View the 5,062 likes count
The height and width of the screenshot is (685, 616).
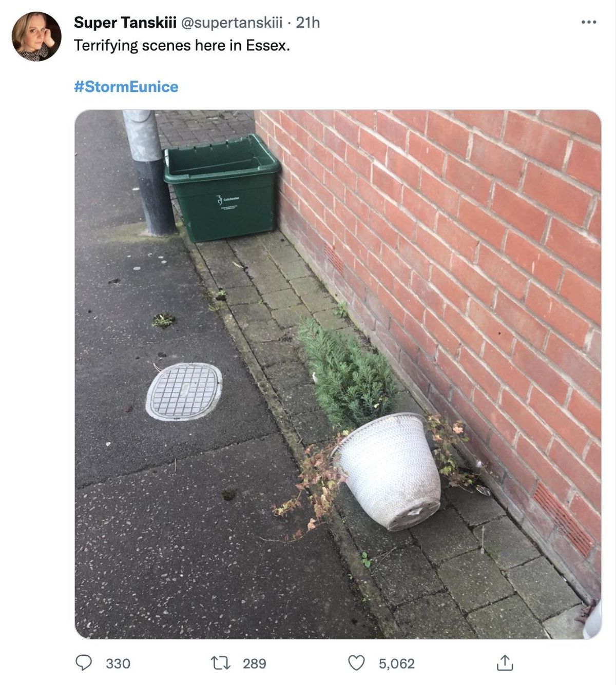tap(396, 663)
